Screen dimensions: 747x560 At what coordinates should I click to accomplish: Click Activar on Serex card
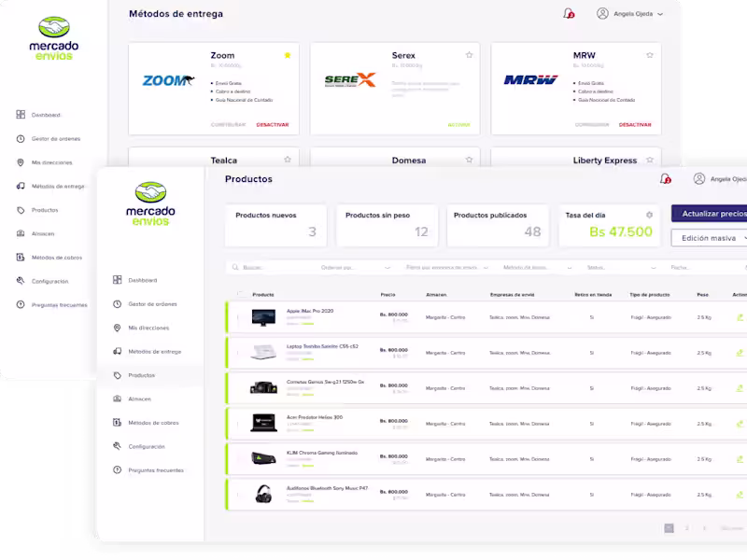[x=458, y=125]
